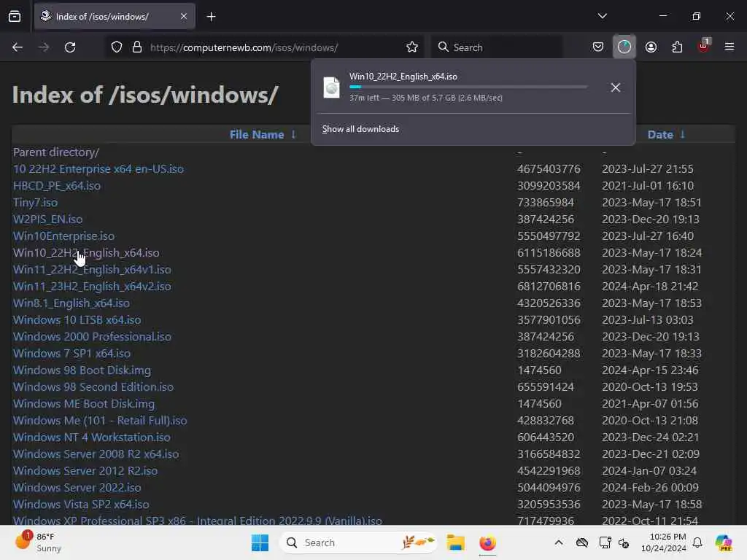The height and width of the screenshot is (560, 747).
Task: Open the weather widget 86°F Sunny
Action: pyautogui.click(x=38, y=542)
